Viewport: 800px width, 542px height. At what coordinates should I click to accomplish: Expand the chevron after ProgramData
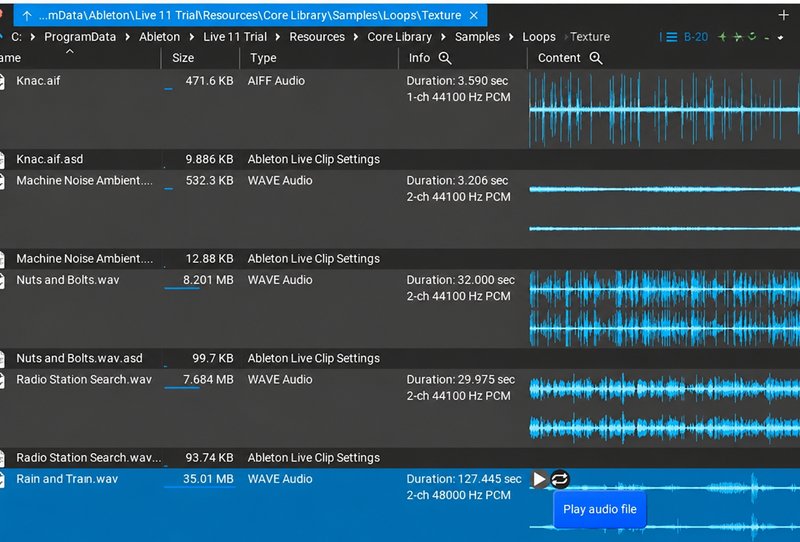[128, 37]
